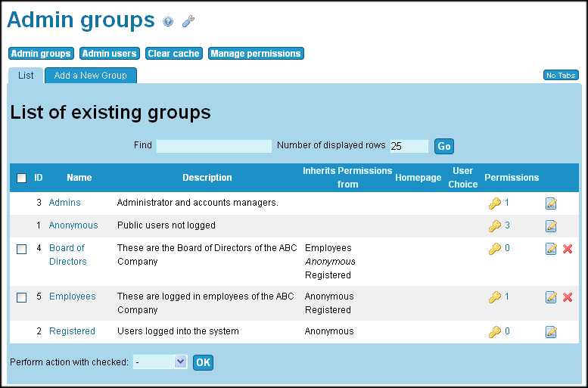Switch to Add a New Group tab
The height and width of the screenshot is (388, 588).
point(91,76)
